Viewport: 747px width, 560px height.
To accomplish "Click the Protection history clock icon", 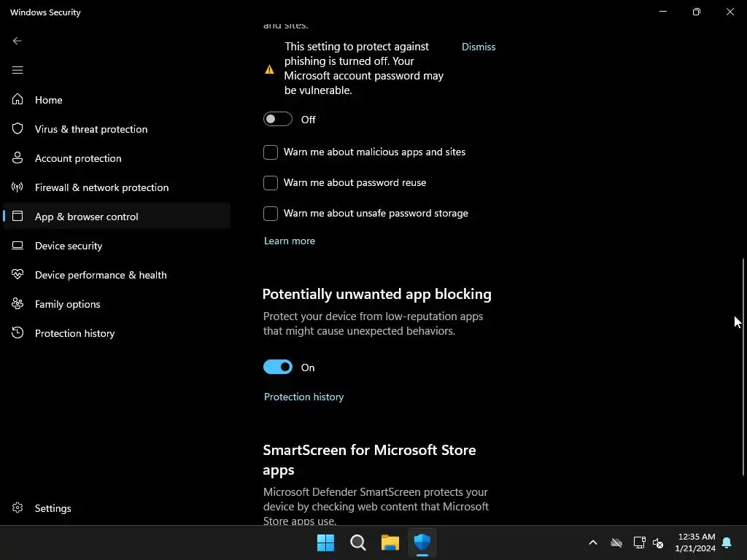I will coord(18,332).
